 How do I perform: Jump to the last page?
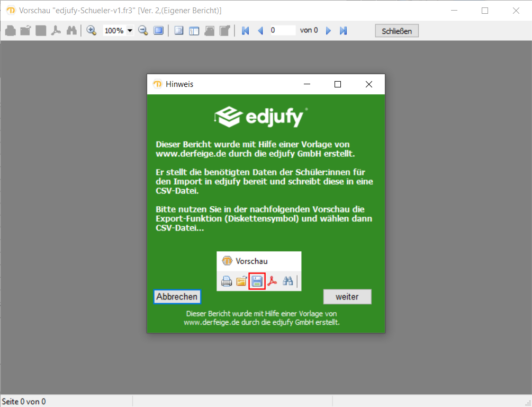(x=343, y=31)
